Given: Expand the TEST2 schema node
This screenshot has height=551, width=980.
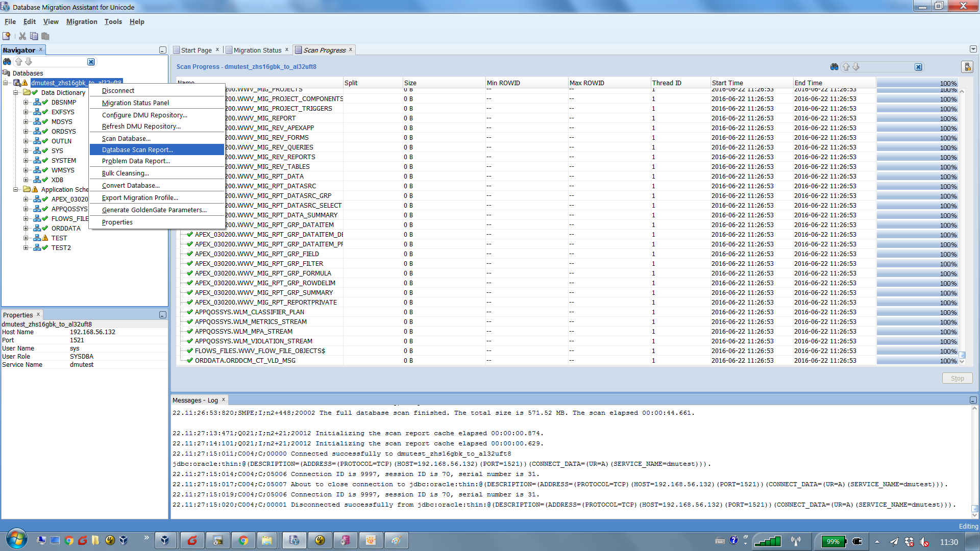Looking at the screenshot, I should tap(26, 248).
